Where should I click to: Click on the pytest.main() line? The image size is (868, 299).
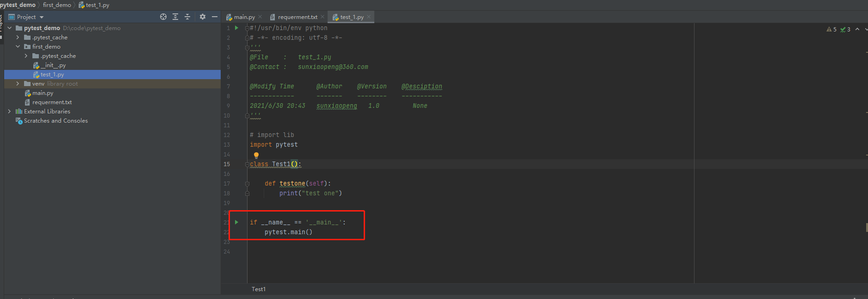point(289,232)
